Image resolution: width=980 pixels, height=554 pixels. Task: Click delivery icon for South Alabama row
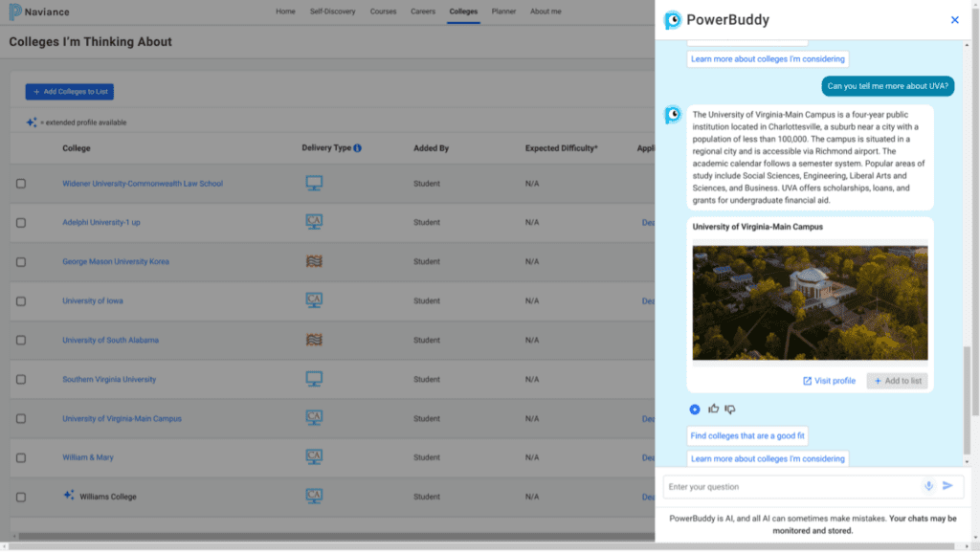(x=314, y=340)
